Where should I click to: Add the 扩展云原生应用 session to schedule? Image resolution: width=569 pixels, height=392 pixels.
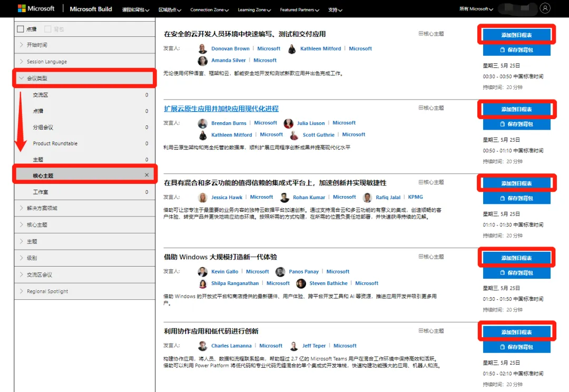coord(516,109)
